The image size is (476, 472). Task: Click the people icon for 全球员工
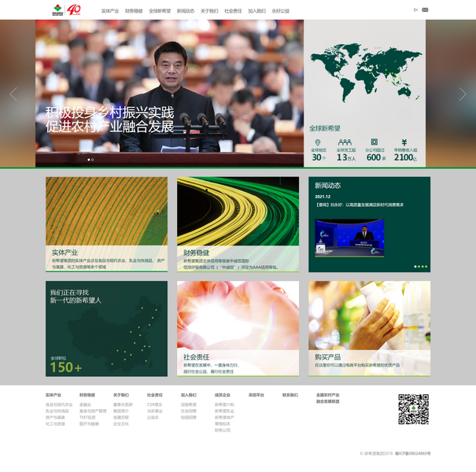point(345,142)
